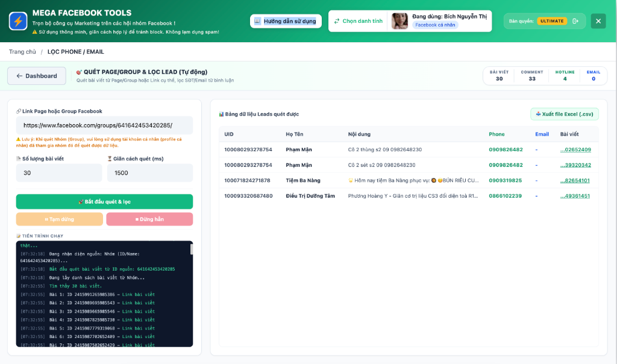
Task: Click the logout icon beside ULTIMATE
Action: click(x=575, y=21)
